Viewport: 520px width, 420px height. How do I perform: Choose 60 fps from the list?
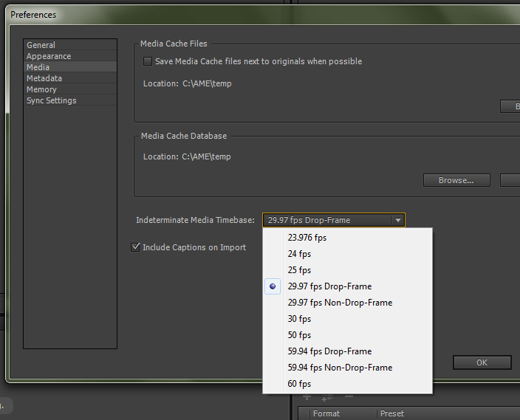348,384
